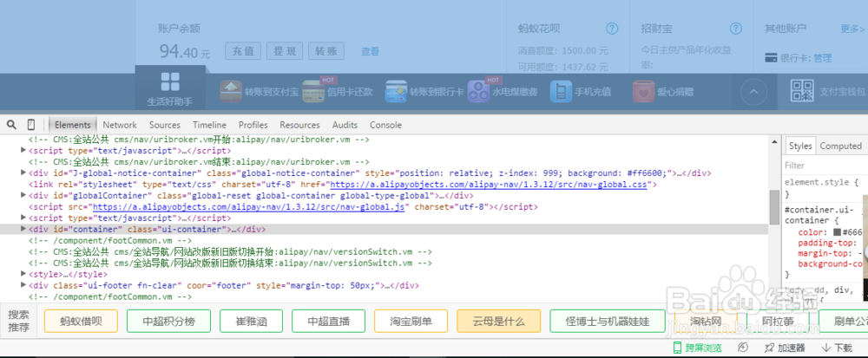Image resolution: width=868 pixels, height=358 pixels.
Task: Switch to the Network tab
Action: tap(120, 125)
